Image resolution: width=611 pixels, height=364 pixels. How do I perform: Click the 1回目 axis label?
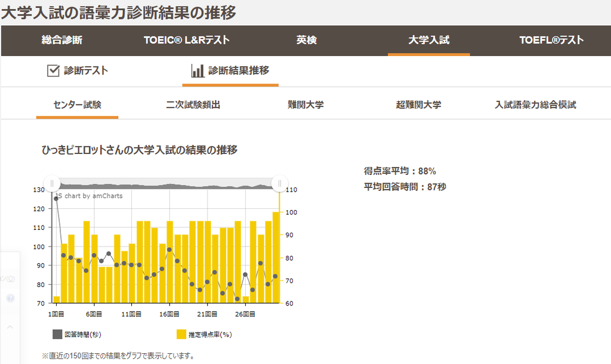pos(56,314)
